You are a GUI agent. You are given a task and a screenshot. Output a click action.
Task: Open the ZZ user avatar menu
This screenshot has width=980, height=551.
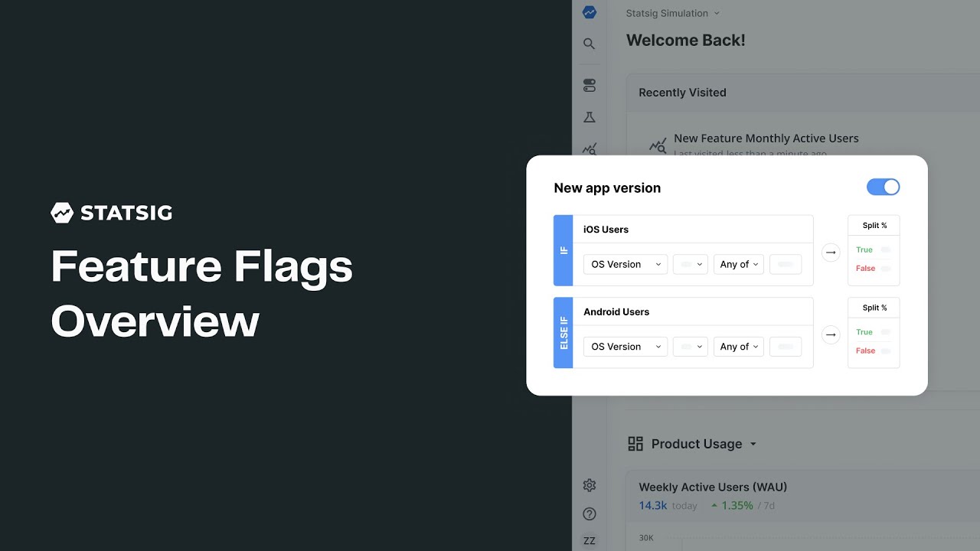click(589, 540)
